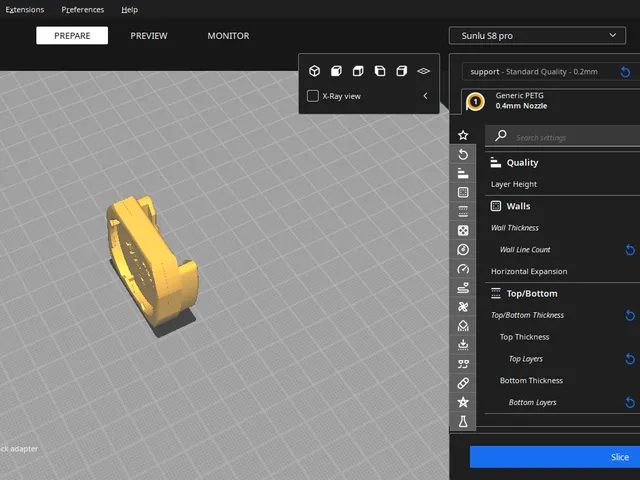Click the Bottom Thickness setting label
This screenshot has width=640, height=480.
(531, 380)
